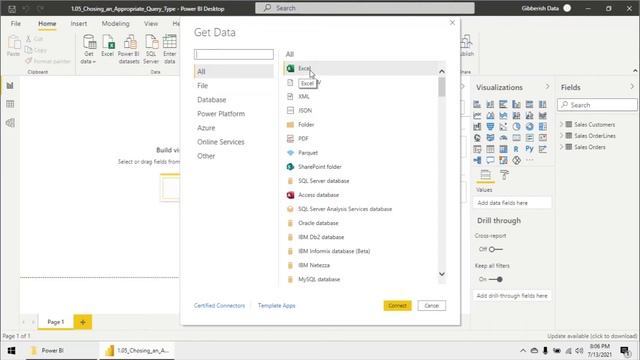640x360 pixels.
Task: Open the Template Apps link
Action: pyautogui.click(x=276, y=305)
